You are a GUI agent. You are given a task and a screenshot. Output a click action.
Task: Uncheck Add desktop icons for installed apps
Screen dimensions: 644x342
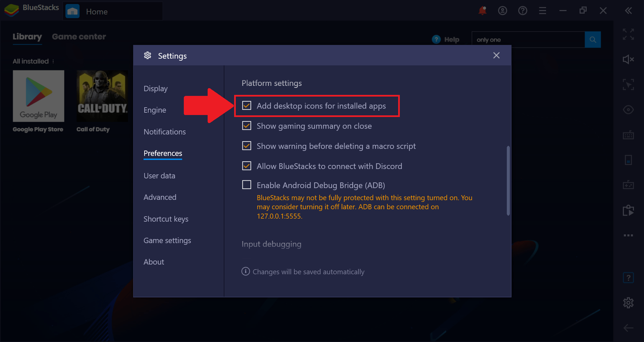click(x=247, y=106)
